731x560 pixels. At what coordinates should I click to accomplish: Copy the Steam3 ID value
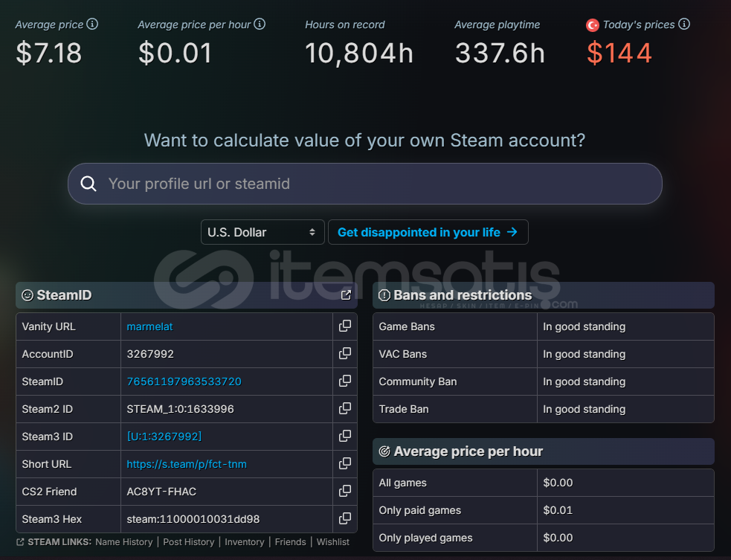(x=345, y=436)
